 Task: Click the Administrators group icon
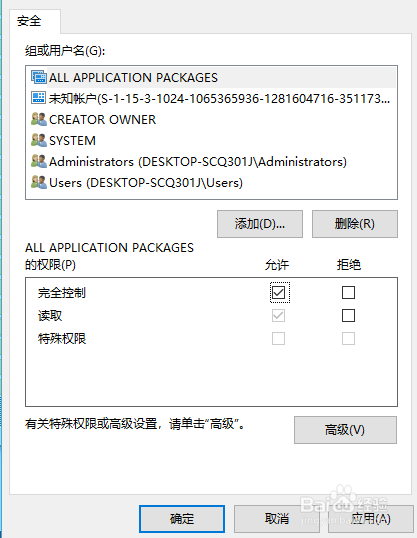click(x=38, y=161)
